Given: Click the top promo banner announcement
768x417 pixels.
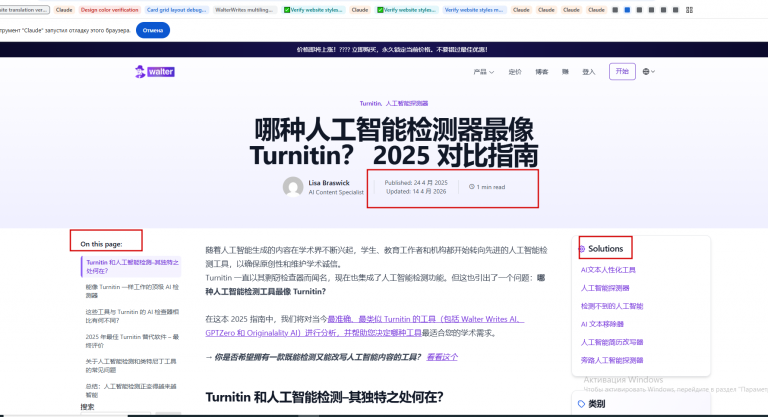Looking at the screenshot, I should tap(392, 49).
